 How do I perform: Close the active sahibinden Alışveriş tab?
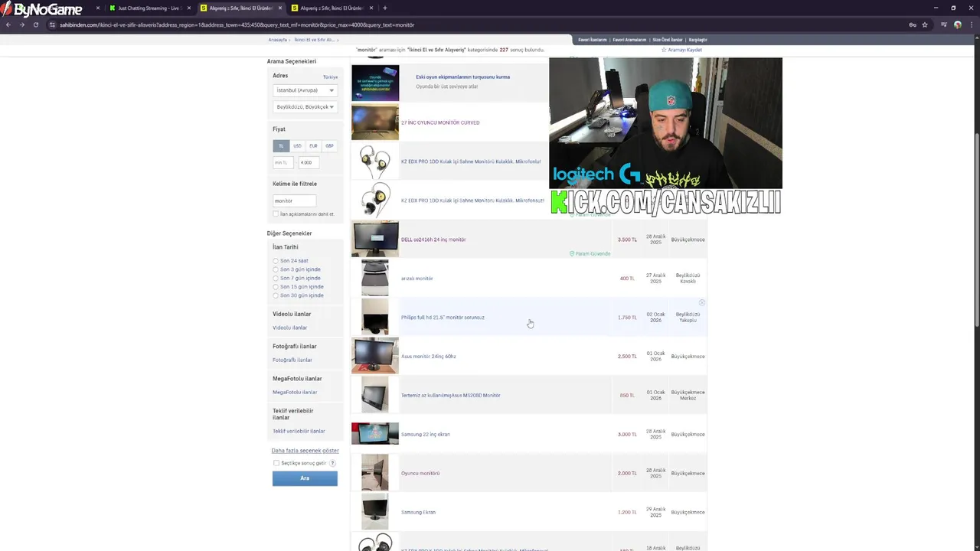pos(280,8)
